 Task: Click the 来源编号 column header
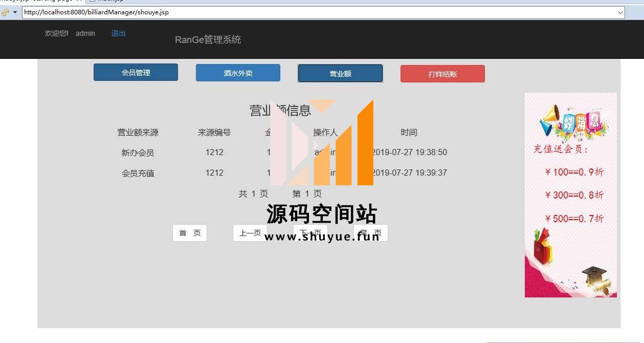point(214,133)
